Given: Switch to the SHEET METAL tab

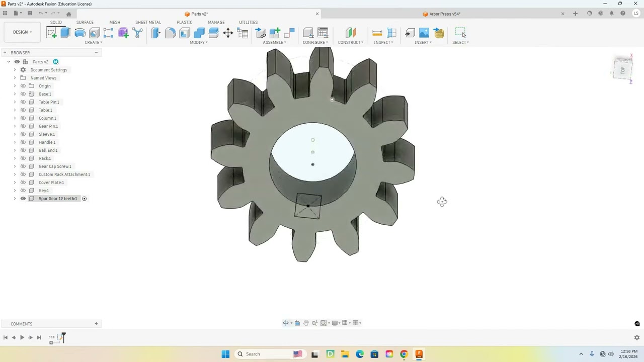Looking at the screenshot, I should coord(148,22).
